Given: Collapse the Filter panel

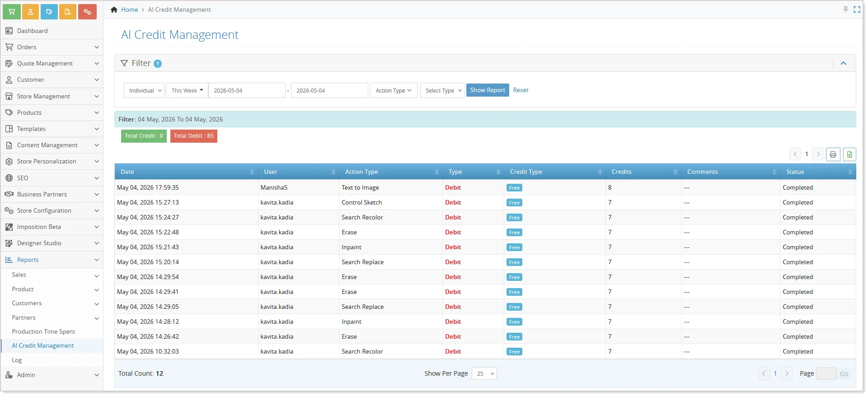Looking at the screenshot, I should [x=843, y=63].
